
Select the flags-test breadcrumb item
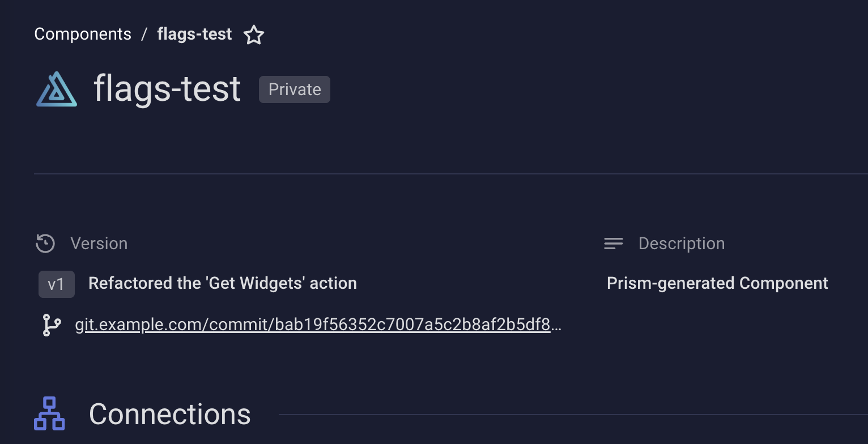[x=194, y=34]
